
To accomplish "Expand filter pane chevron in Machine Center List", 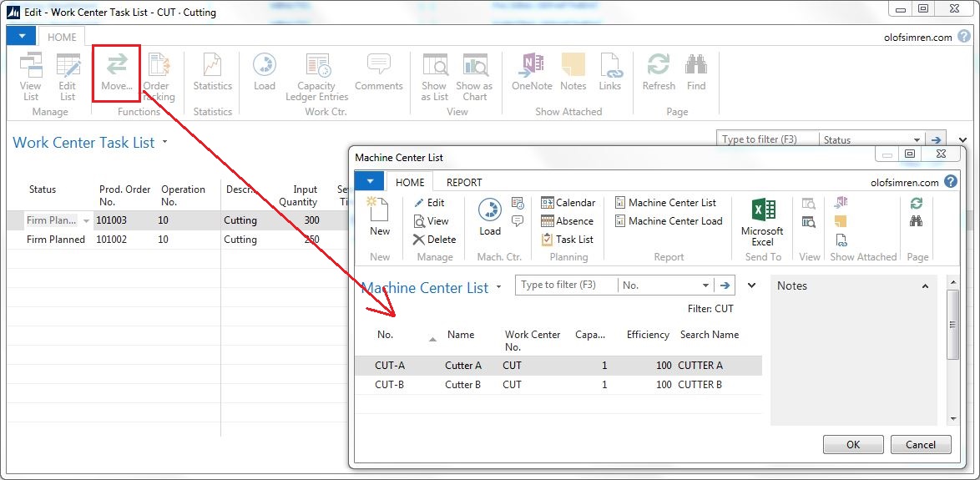I will click(x=752, y=285).
